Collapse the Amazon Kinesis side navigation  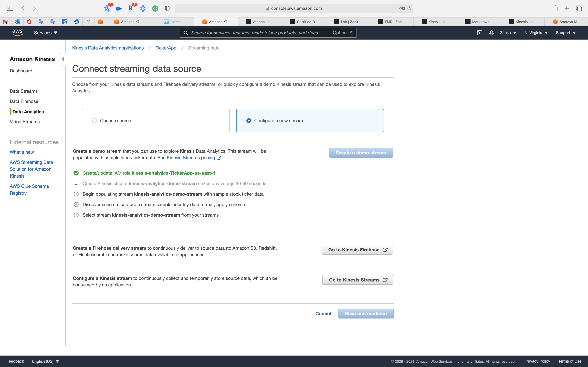[x=63, y=59]
